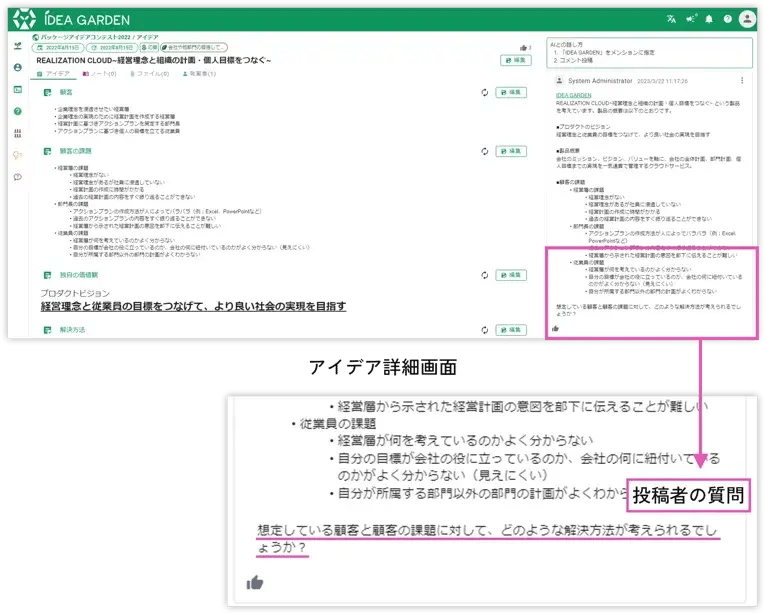Open the language translation icon
This screenshot has height=614, width=765.
(671, 19)
